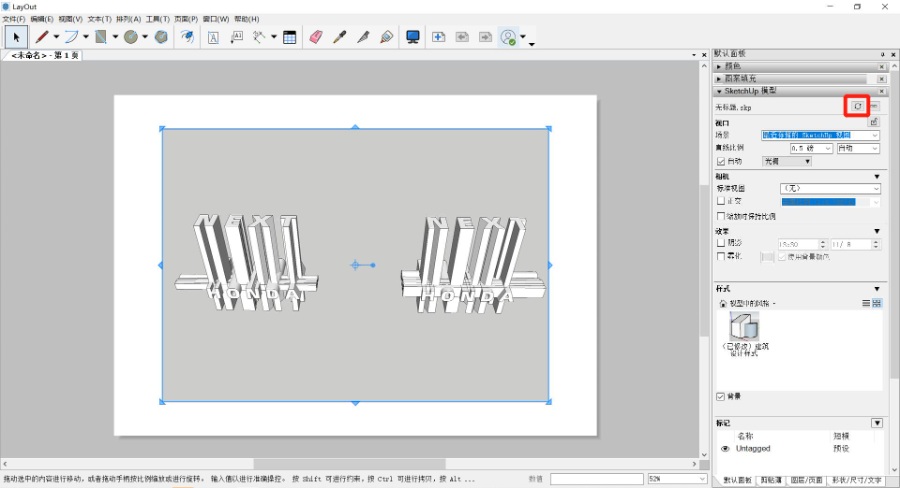This screenshot has width=900, height=488.
Task: Open the line weight unit 自动 dropdown
Action: point(858,148)
